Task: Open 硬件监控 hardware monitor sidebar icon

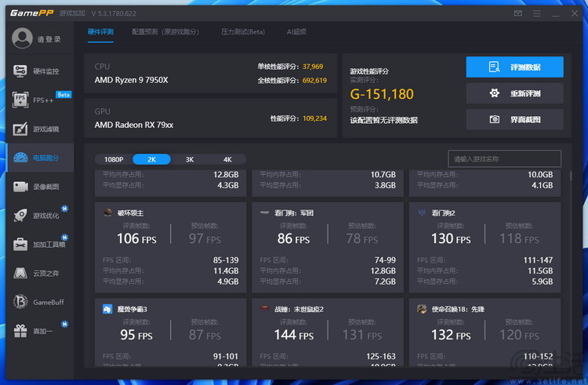Action: tap(20, 71)
